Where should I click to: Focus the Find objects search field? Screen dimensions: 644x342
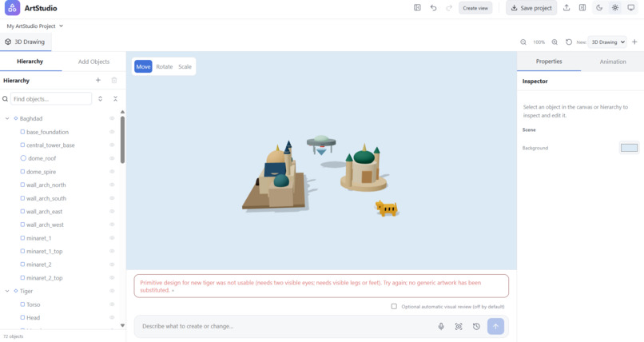[x=51, y=99]
